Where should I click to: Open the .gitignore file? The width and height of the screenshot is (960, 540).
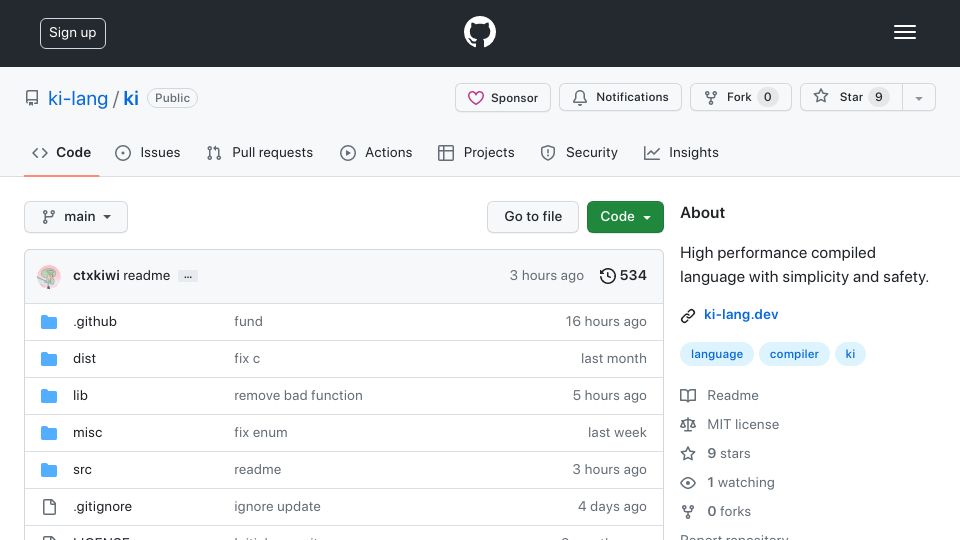[x=102, y=506]
